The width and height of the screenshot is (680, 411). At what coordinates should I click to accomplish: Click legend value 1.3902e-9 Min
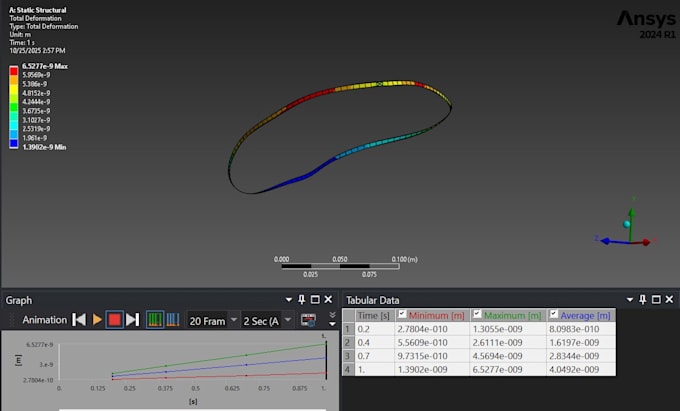click(x=44, y=147)
